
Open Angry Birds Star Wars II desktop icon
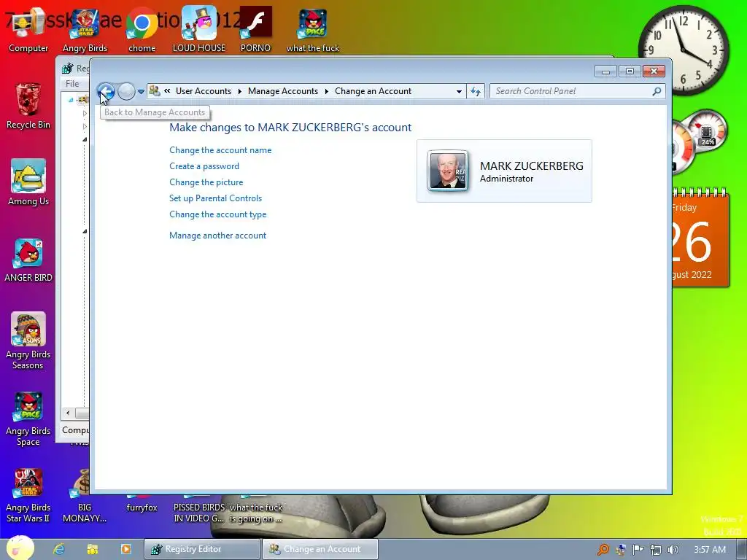[x=28, y=495]
